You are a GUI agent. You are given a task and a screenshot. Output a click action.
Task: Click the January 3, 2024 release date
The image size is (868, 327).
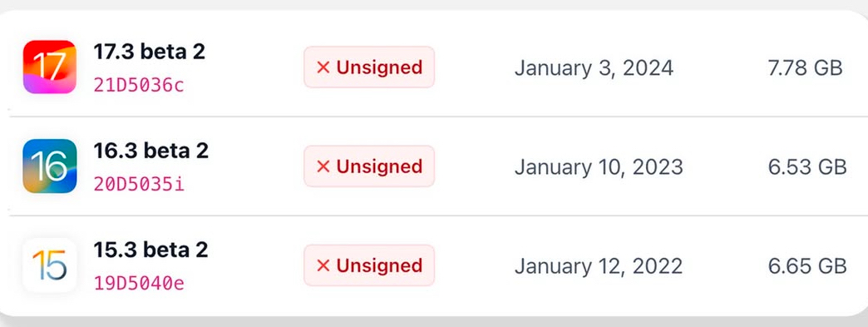[594, 68]
